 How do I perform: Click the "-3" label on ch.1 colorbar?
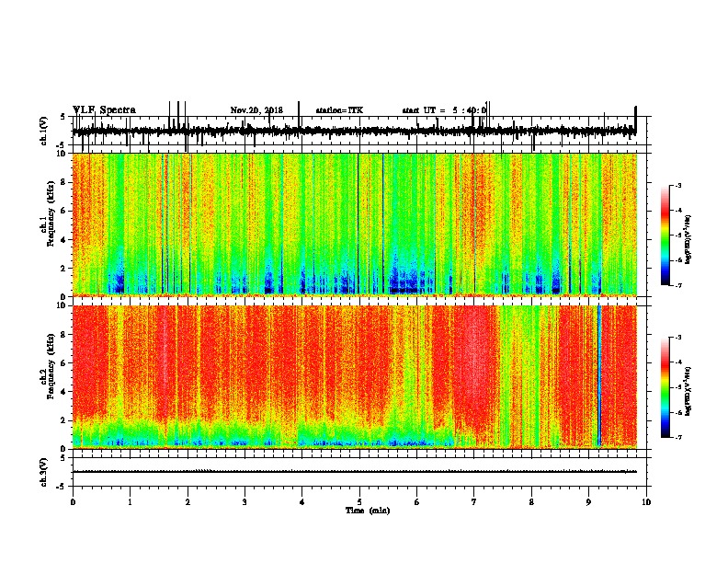pyautogui.click(x=678, y=185)
